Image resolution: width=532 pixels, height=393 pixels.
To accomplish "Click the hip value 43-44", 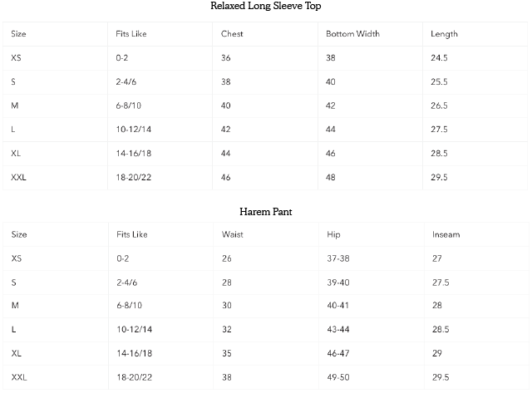I will [x=339, y=330].
